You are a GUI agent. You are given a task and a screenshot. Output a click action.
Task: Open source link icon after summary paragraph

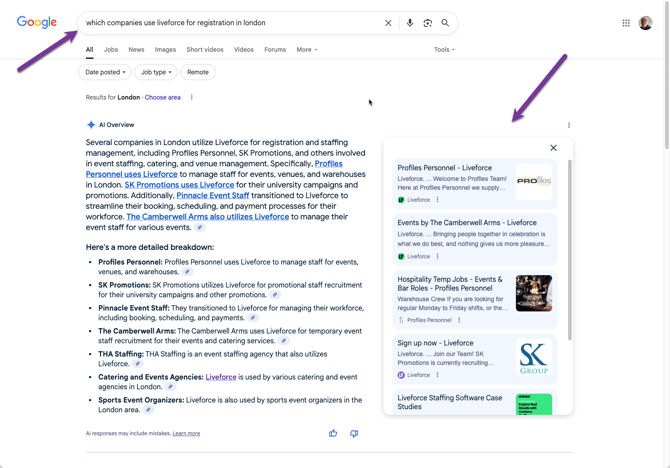click(199, 227)
